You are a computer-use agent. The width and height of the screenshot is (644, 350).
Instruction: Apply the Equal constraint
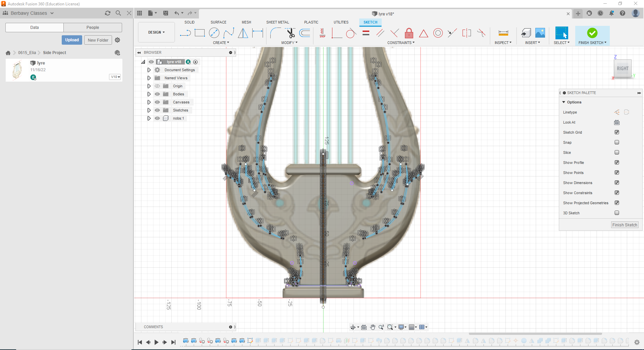(x=366, y=33)
